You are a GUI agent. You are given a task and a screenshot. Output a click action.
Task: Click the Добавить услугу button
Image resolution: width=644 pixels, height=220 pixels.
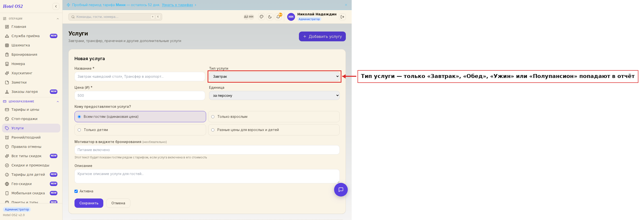(322, 36)
